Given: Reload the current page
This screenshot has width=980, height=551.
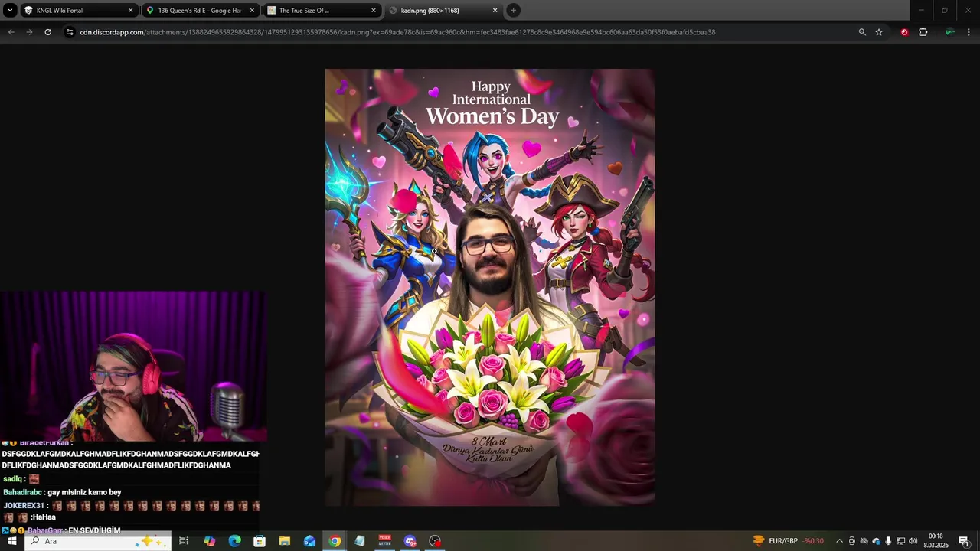Looking at the screenshot, I should [x=47, y=32].
